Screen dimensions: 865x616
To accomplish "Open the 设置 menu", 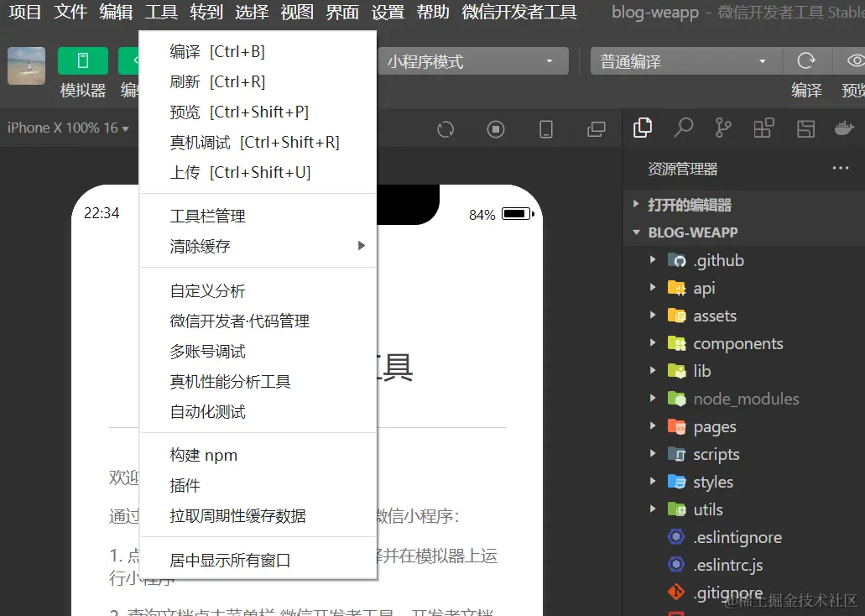I will click(x=388, y=12).
